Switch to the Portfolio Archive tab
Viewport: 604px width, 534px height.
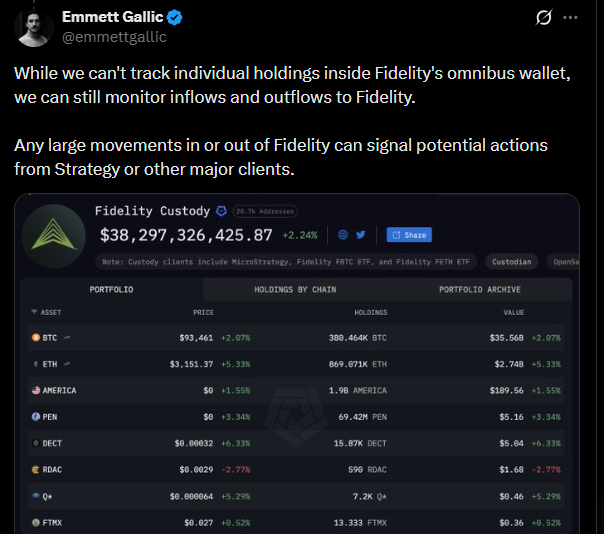(x=479, y=290)
